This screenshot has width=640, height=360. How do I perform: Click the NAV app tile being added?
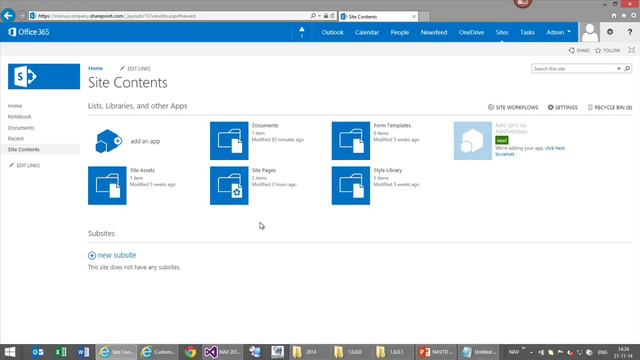(473, 141)
